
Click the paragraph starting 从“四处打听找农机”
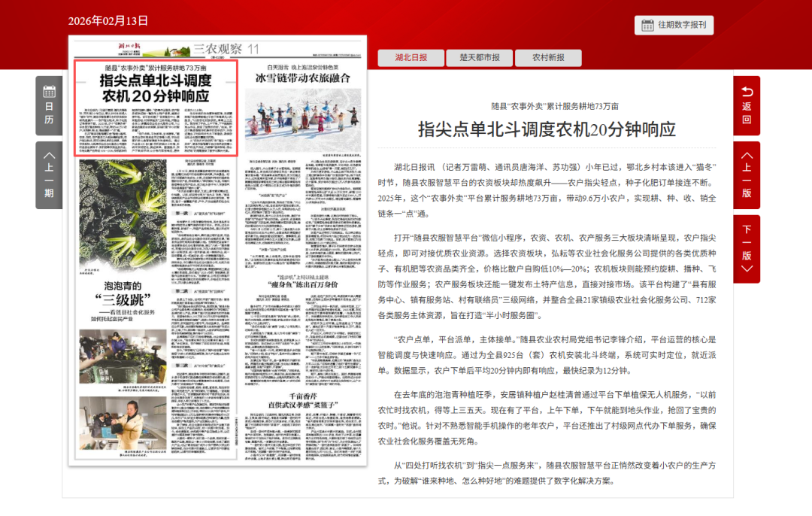pos(547,473)
